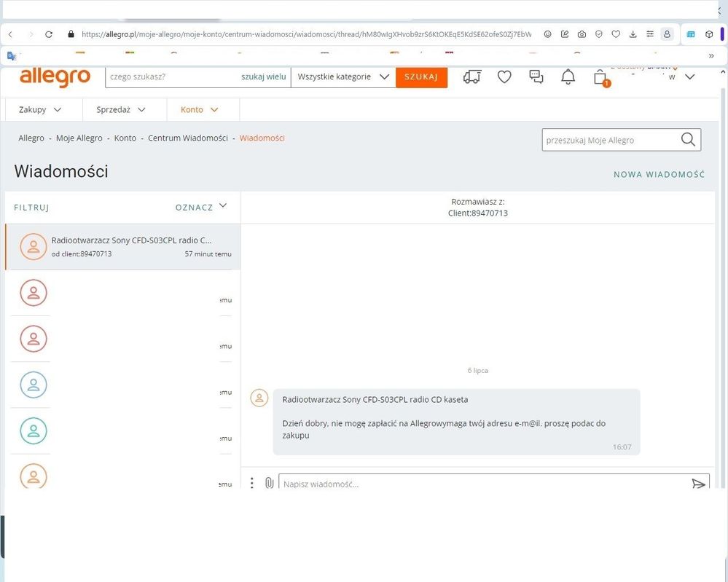Open the Konto menu
The image size is (728, 582).
pyautogui.click(x=199, y=109)
